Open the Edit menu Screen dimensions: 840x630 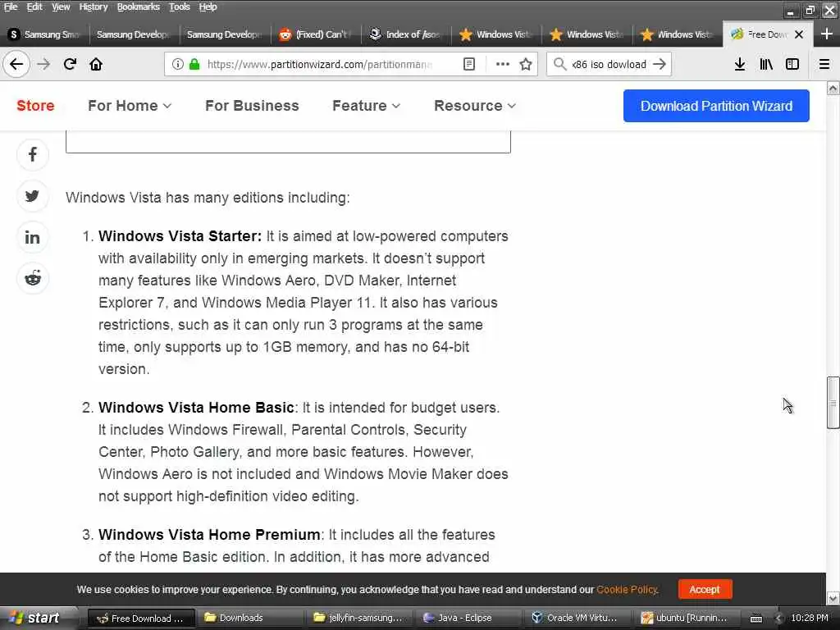coord(34,7)
